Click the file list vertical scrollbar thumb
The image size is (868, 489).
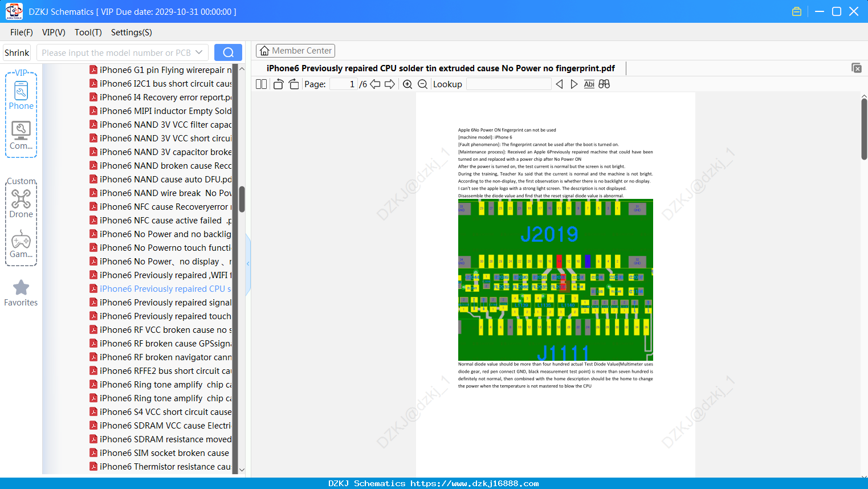coord(242,199)
